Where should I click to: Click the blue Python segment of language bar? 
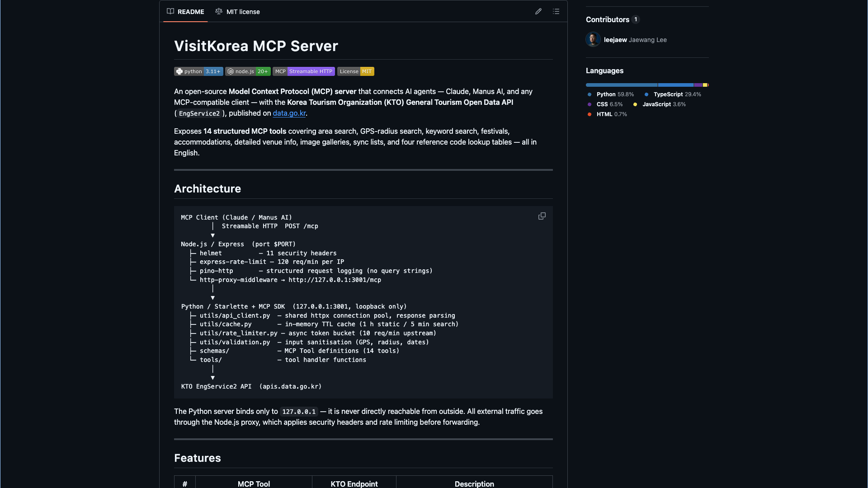tap(621, 85)
